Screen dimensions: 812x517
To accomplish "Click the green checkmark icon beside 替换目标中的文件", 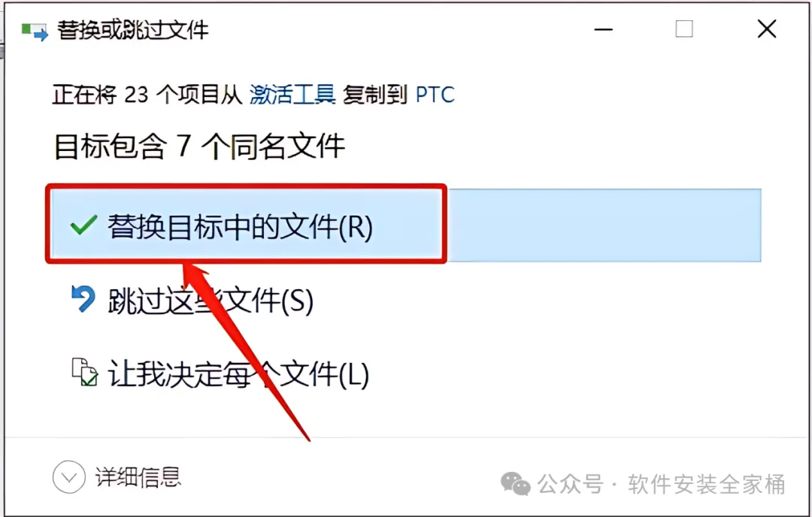I will (x=83, y=225).
